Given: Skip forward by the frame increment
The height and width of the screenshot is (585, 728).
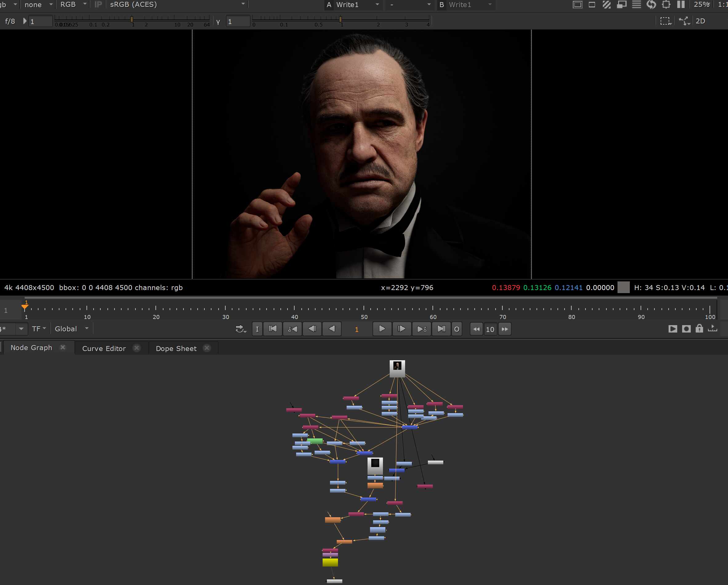Looking at the screenshot, I should tap(505, 329).
